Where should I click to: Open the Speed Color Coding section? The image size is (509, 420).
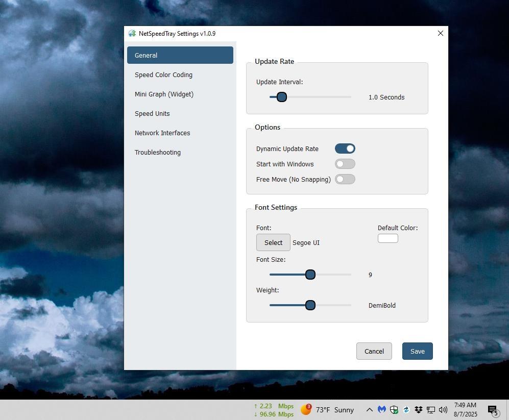[x=163, y=75]
